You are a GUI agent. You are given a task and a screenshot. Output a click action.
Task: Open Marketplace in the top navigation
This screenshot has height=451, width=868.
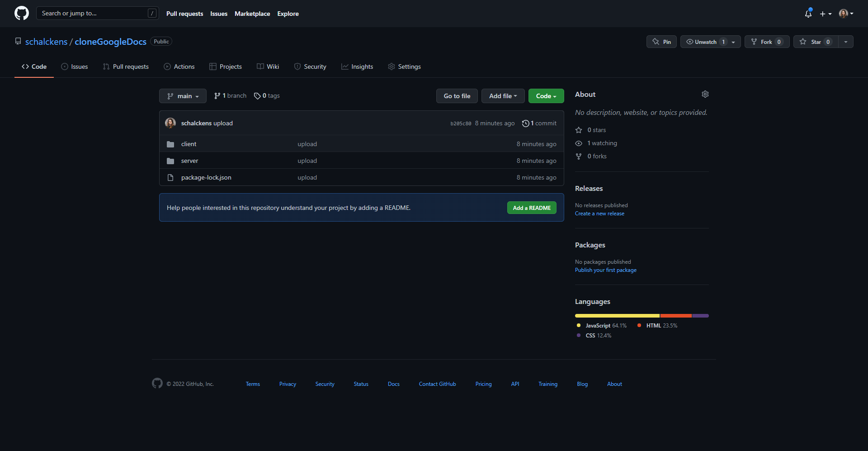tap(252, 14)
